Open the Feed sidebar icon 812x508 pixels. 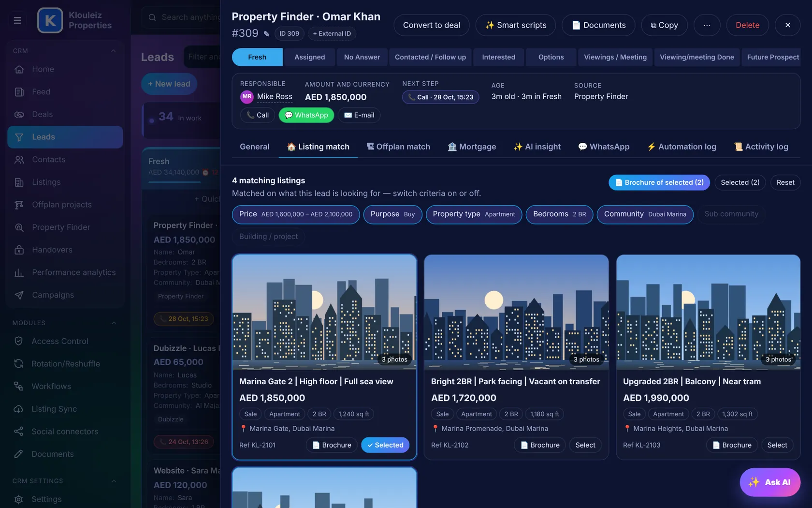(x=19, y=92)
